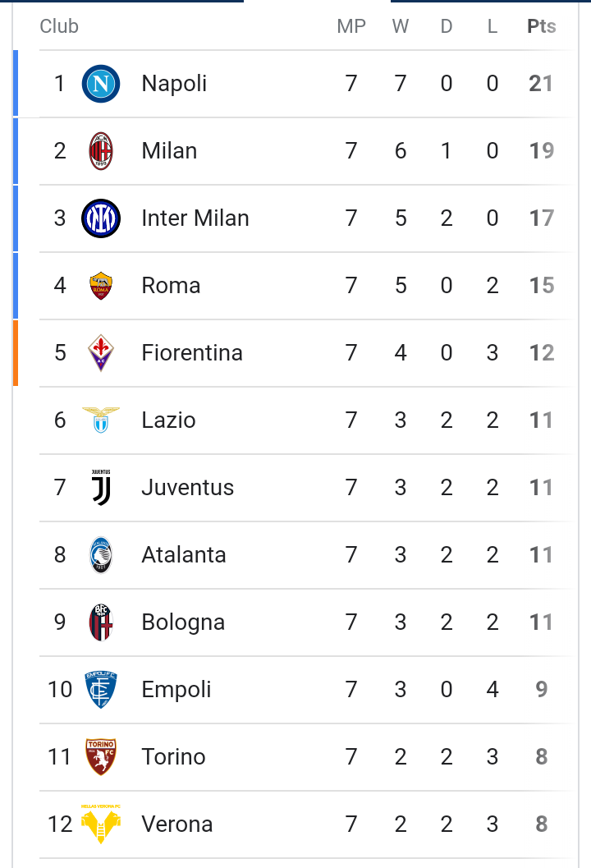
Task: Click the Torino bull crest
Action: pos(101,757)
